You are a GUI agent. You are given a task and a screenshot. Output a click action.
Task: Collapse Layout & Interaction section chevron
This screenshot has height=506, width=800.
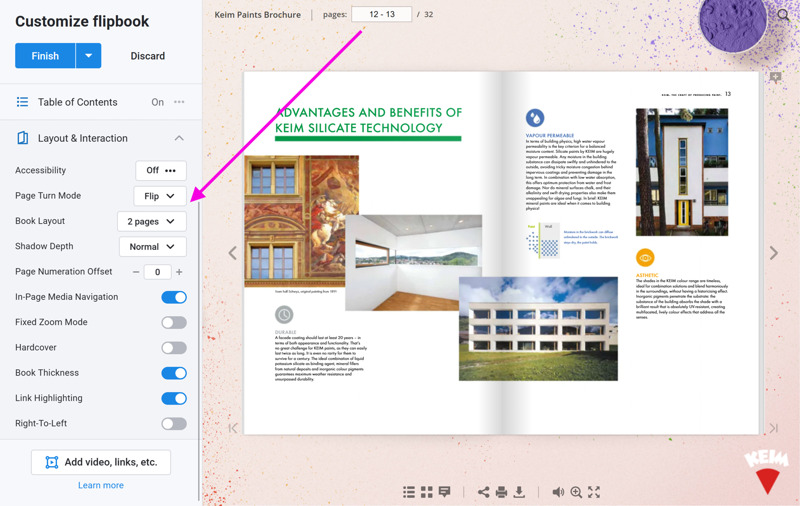(179, 138)
